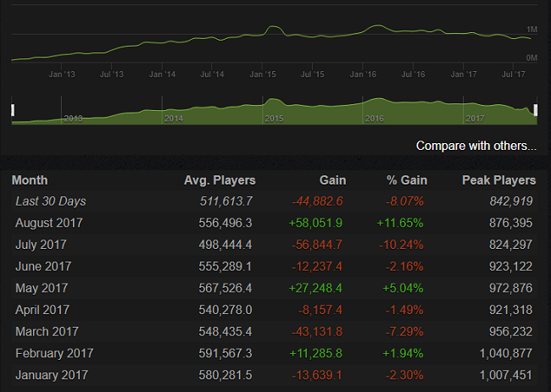This screenshot has width=551, height=392.
Task: Select the May 2017 row label
Action: click(x=42, y=288)
